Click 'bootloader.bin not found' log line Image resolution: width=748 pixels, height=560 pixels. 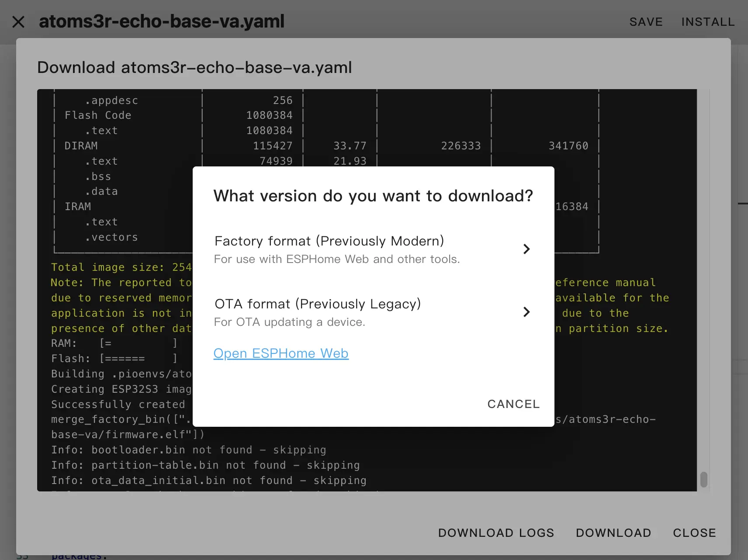pos(188,450)
